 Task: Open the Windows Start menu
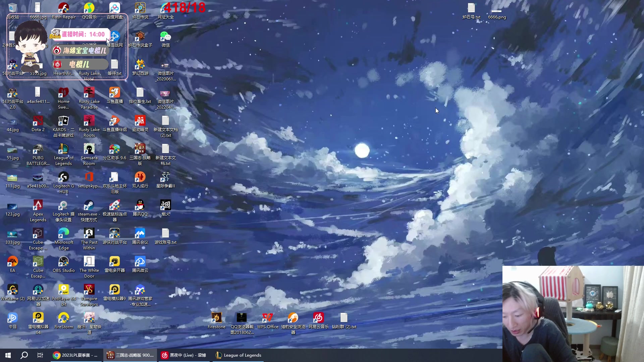pos(8,355)
